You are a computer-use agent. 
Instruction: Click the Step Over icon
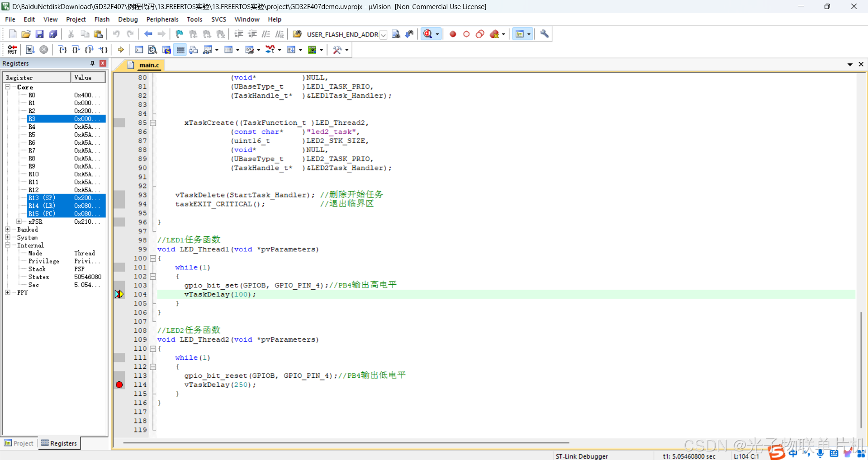(x=76, y=50)
